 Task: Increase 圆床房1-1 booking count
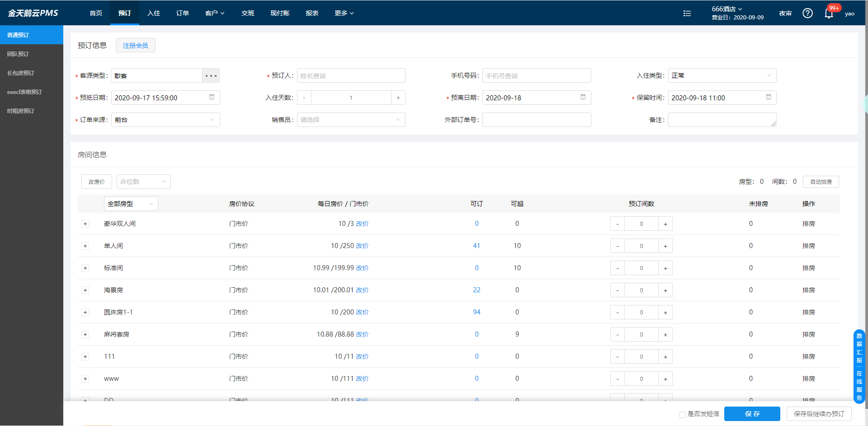[x=665, y=312]
